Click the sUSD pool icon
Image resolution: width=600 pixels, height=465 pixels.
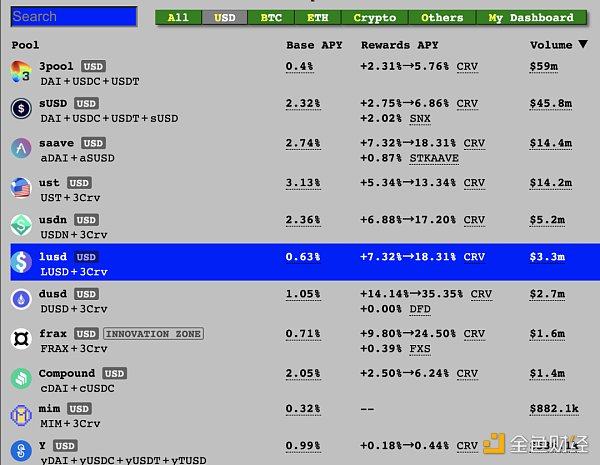[x=21, y=109]
